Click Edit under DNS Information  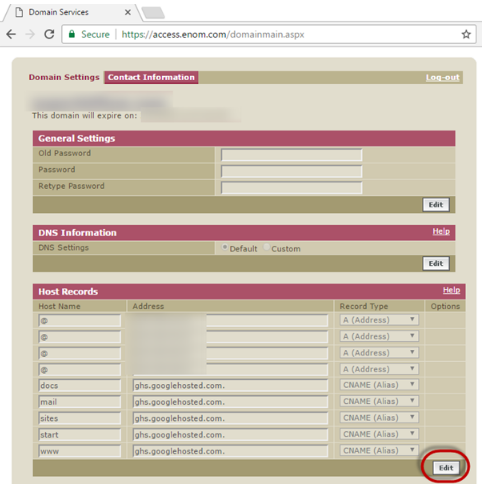(436, 264)
